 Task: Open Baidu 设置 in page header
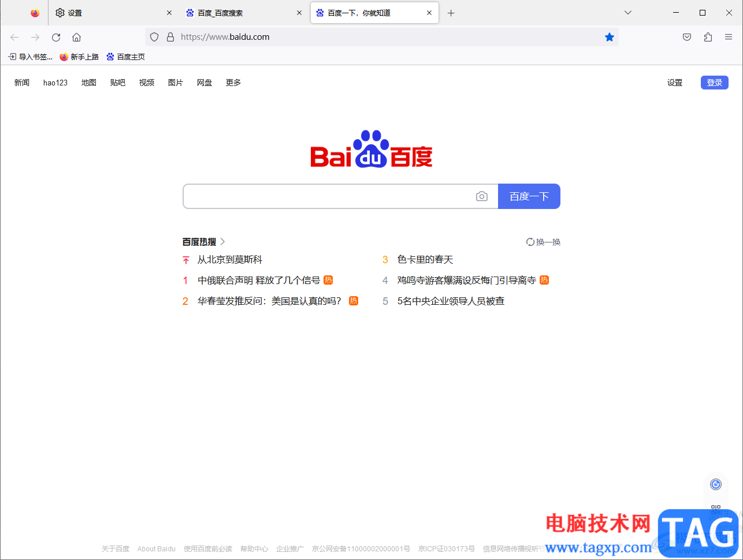[675, 83]
